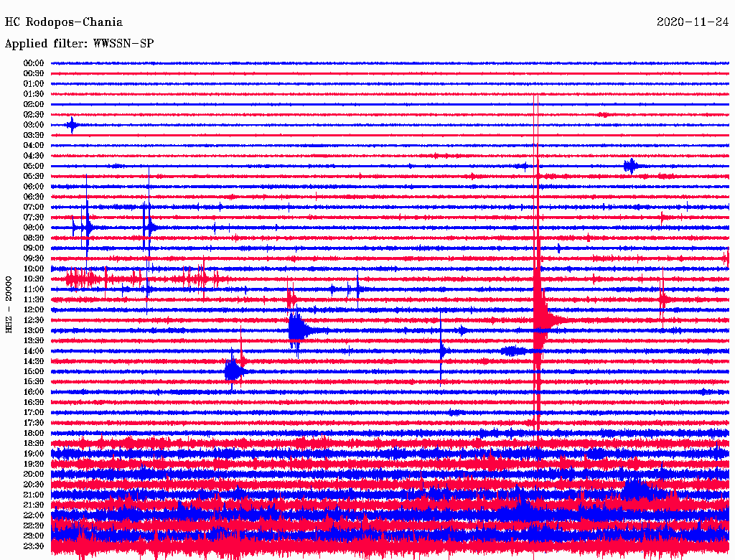Click the blue burst at right of 21:00 trace
The image size is (735, 560).
point(636,490)
